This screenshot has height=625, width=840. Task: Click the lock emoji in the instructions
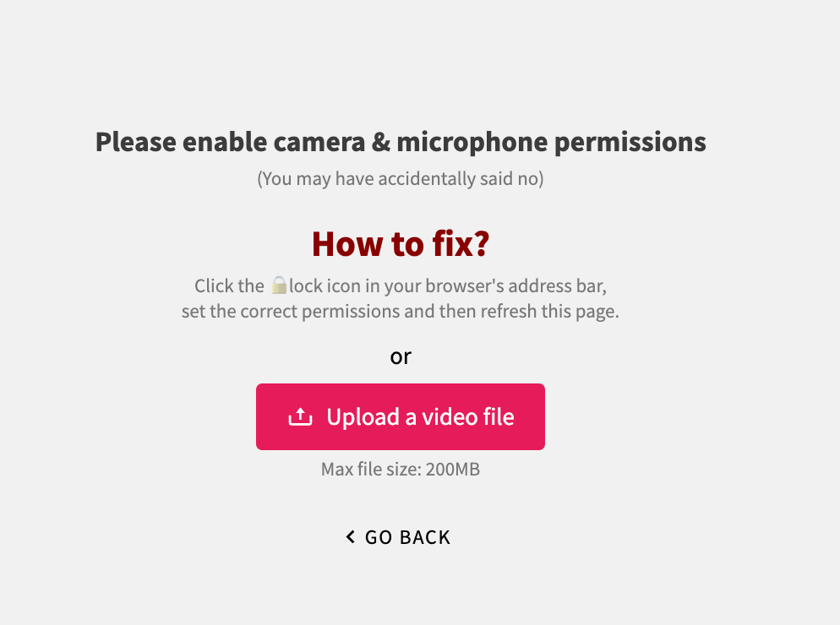point(279,285)
